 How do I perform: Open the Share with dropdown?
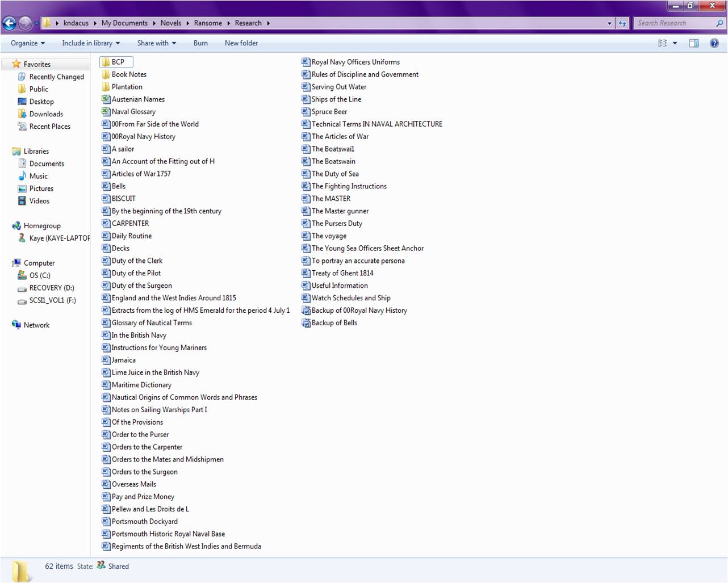tap(156, 43)
